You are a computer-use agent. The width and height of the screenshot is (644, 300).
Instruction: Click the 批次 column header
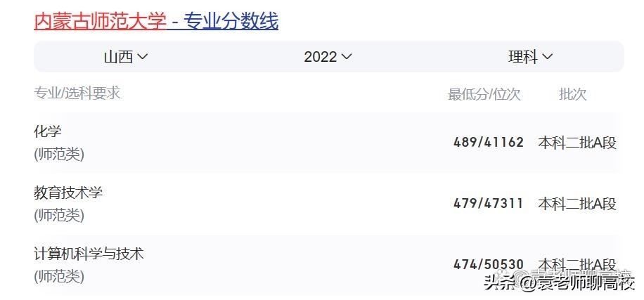(573, 94)
